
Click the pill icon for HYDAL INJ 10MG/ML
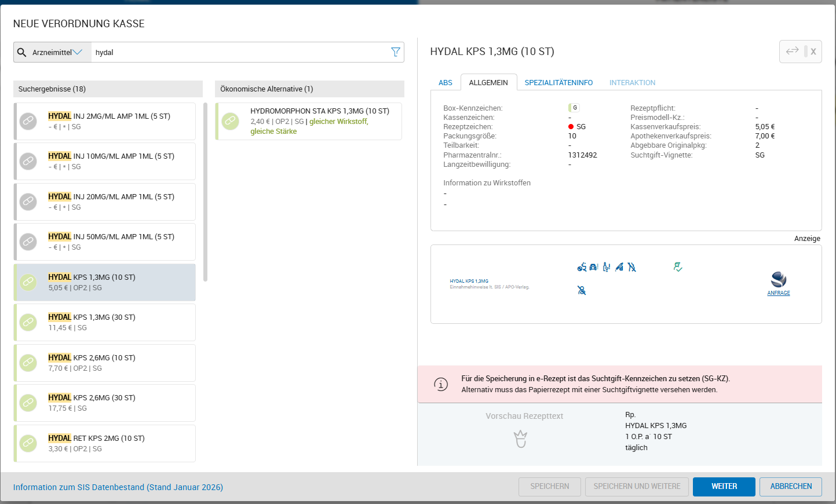(28, 161)
